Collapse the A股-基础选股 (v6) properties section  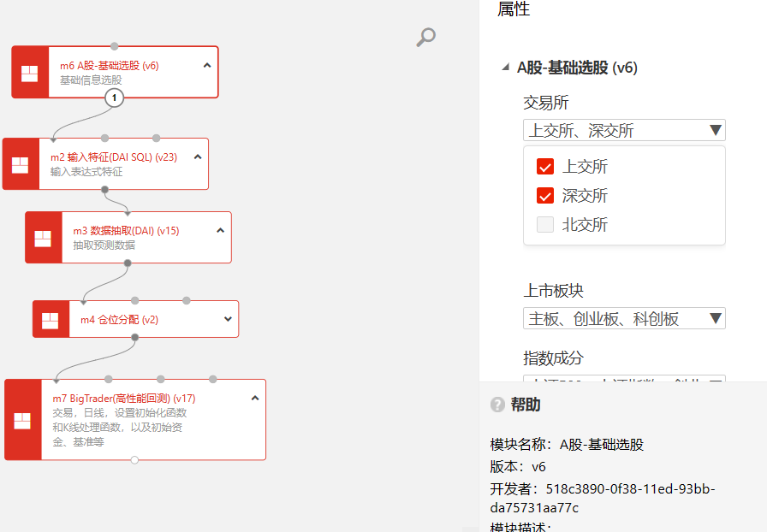pos(507,68)
